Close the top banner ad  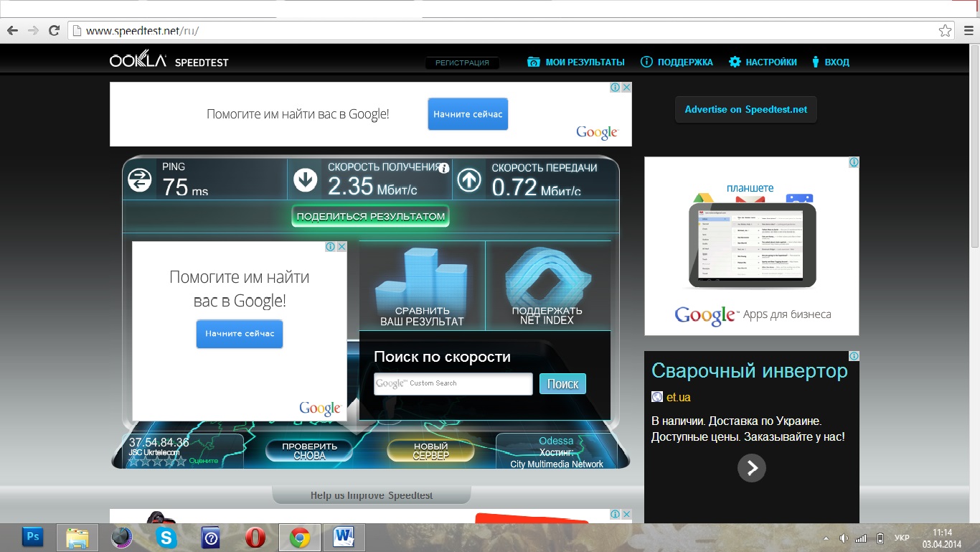(626, 87)
